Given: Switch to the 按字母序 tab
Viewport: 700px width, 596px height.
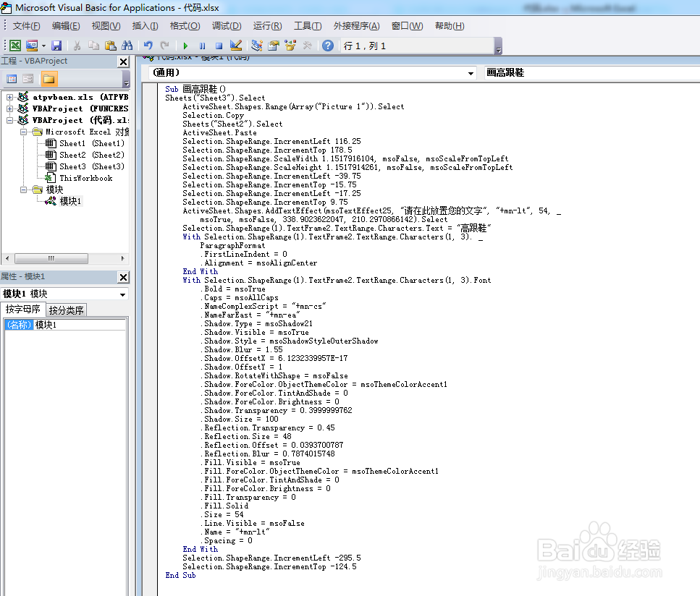Looking at the screenshot, I should (22, 309).
